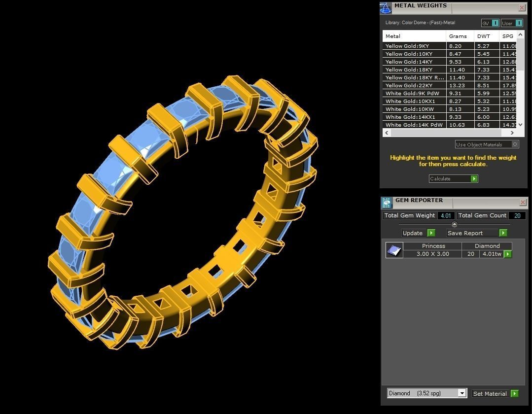Sort by the SPG column header

pyautogui.click(x=507, y=36)
